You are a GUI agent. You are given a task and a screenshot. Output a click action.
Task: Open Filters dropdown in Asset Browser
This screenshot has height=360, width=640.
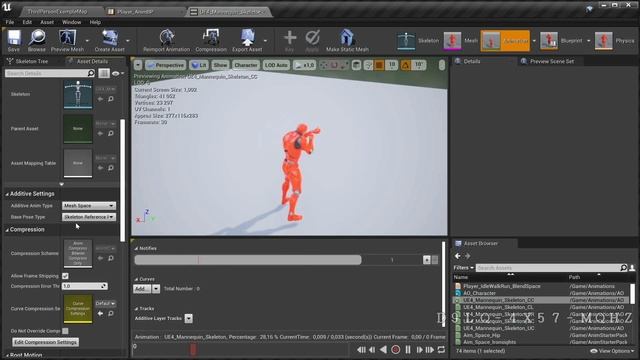click(463, 268)
